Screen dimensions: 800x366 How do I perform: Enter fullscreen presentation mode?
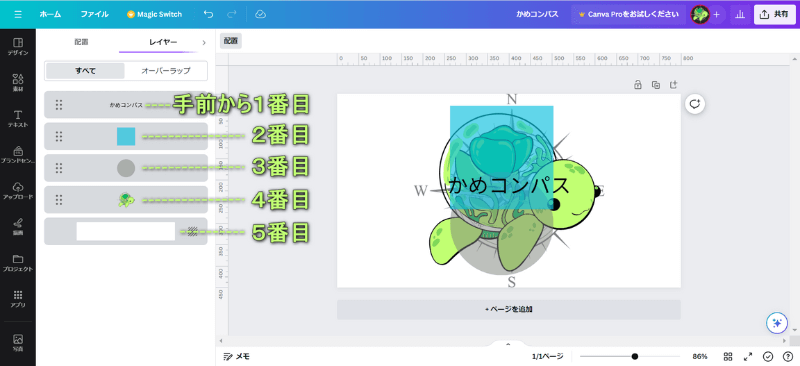point(748,356)
